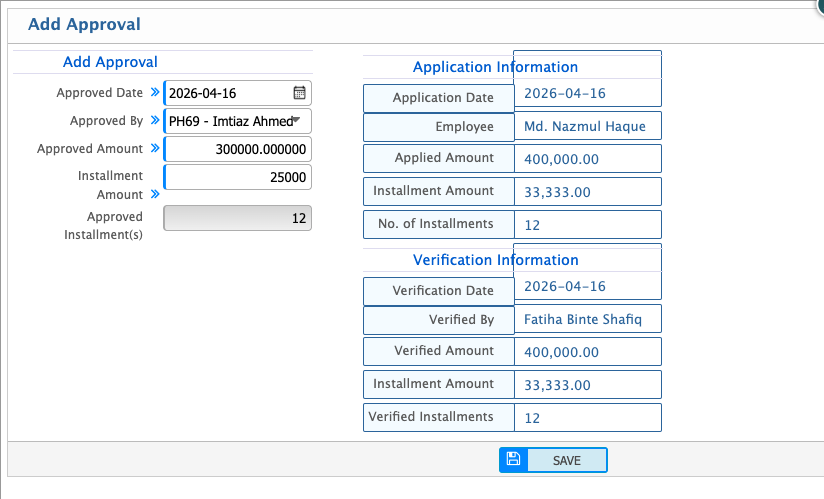Click the greyed Approved Installment(s) field

tap(238, 218)
